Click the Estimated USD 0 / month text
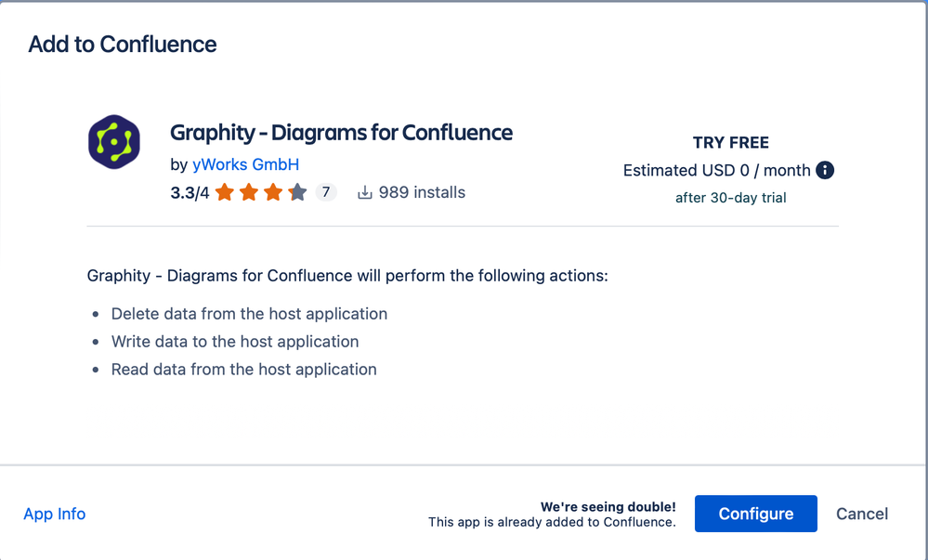Image resolution: width=928 pixels, height=560 pixels. coord(717,171)
